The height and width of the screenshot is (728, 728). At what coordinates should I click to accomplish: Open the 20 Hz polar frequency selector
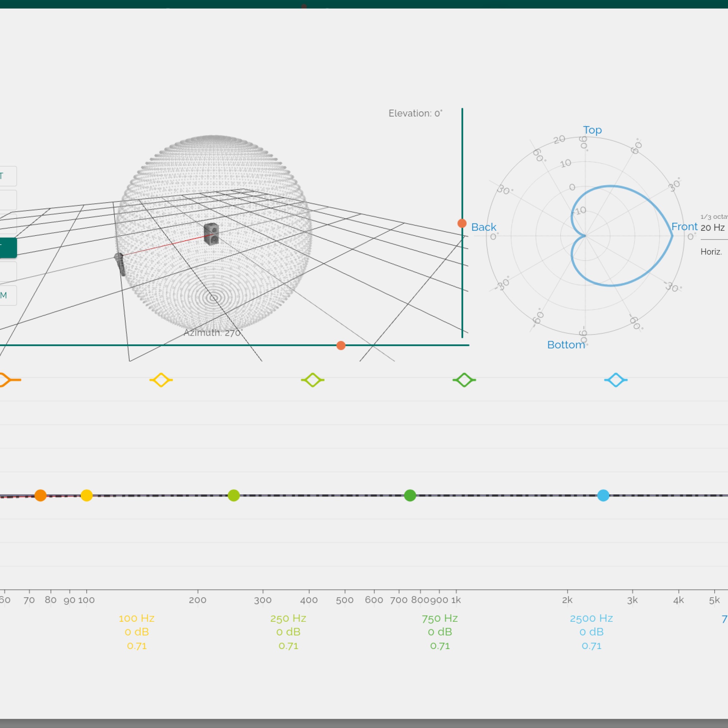coord(713,227)
